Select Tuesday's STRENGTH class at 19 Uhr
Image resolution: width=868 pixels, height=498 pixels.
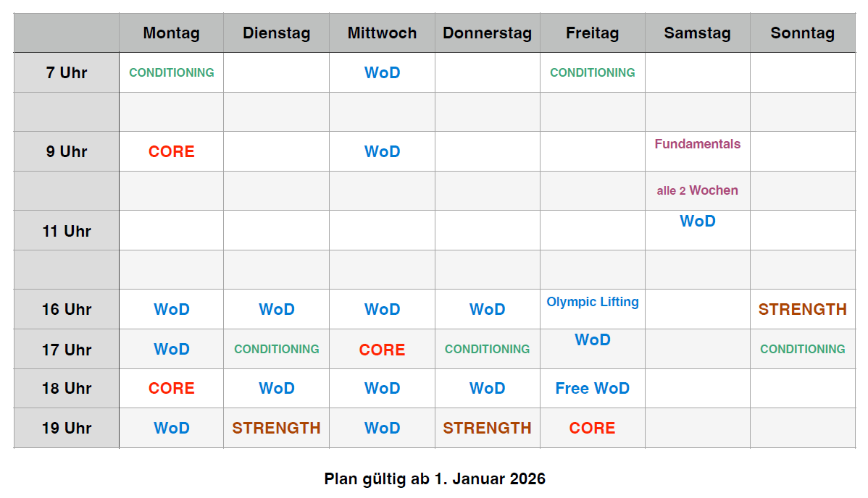[x=277, y=428]
